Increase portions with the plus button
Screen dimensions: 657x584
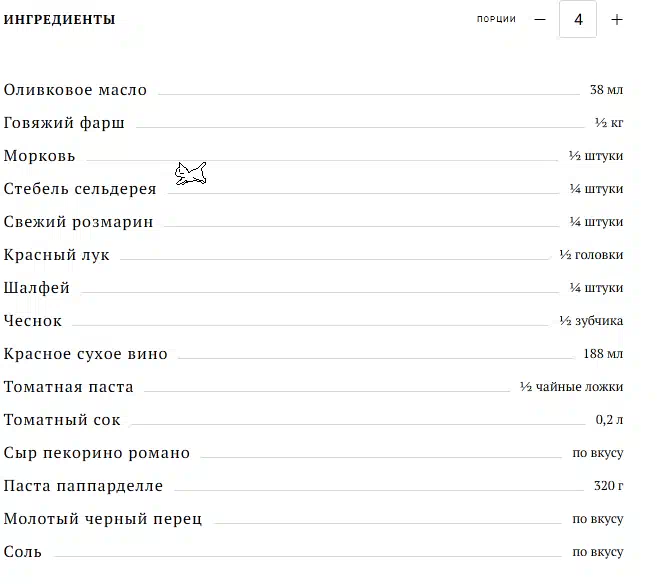(x=617, y=20)
